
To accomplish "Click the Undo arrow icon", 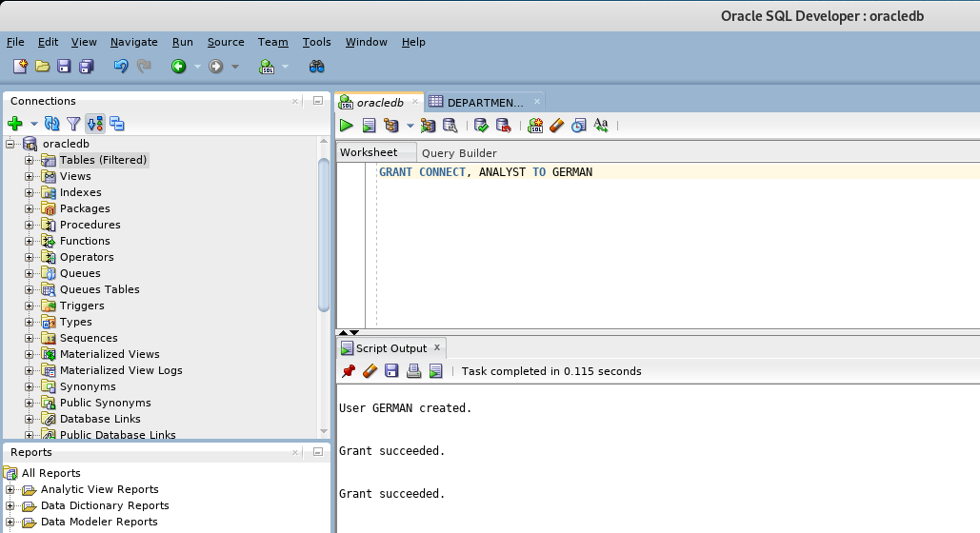I will (x=121, y=67).
